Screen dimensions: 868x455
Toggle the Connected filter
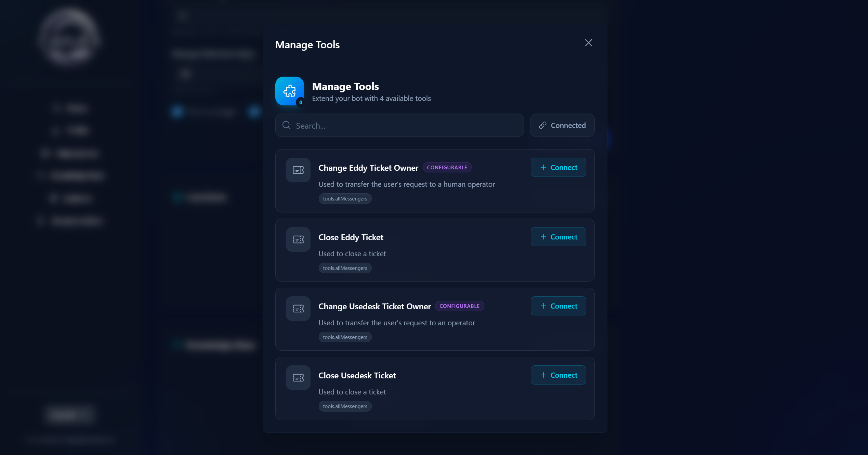point(562,126)
